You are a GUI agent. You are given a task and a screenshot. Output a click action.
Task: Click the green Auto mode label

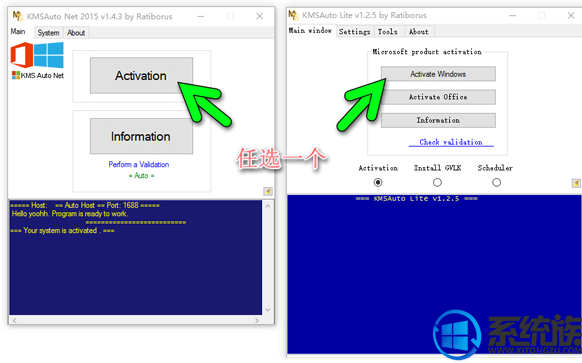click(141, 176)
